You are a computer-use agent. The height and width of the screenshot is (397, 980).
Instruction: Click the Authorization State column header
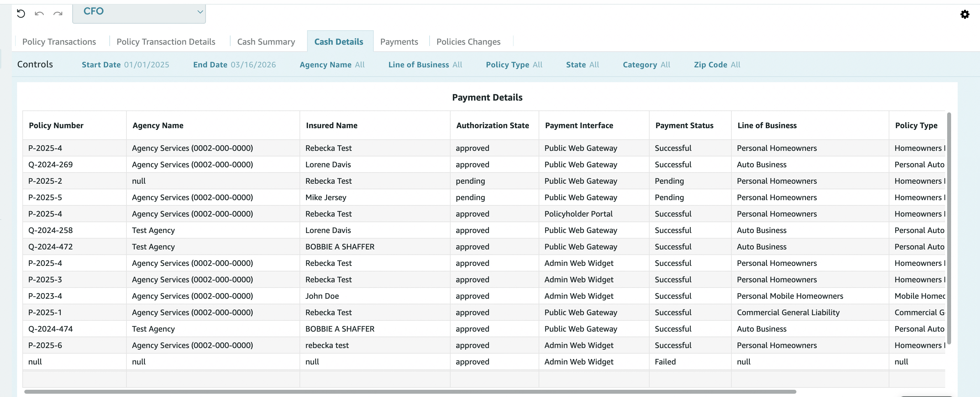pos(492,126)
